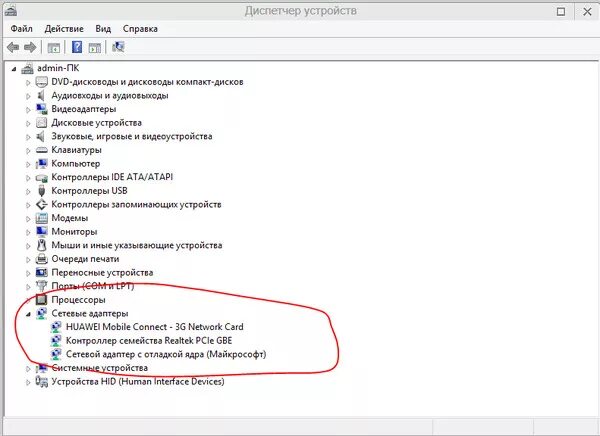The height and width of the screenshot is (436, 600).
Task: Select the admin-ПК computer root icon
Action: tap(27, 69)
